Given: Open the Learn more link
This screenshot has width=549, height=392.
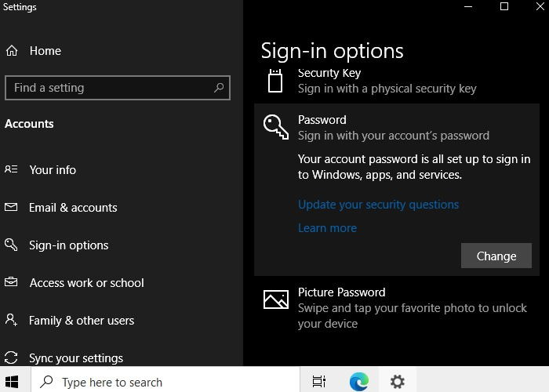Looking at the screenshot, I should coord(327,228).
